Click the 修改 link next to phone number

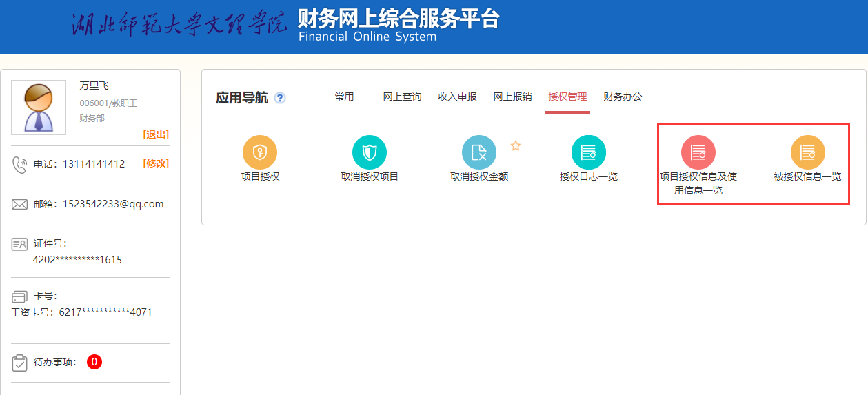pos(156,163)
